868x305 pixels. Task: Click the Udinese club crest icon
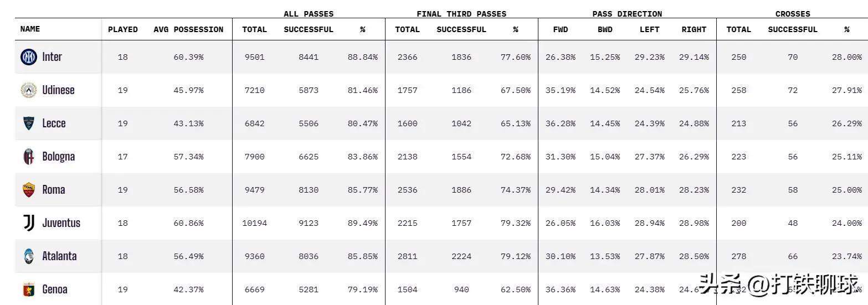point(29,90)
